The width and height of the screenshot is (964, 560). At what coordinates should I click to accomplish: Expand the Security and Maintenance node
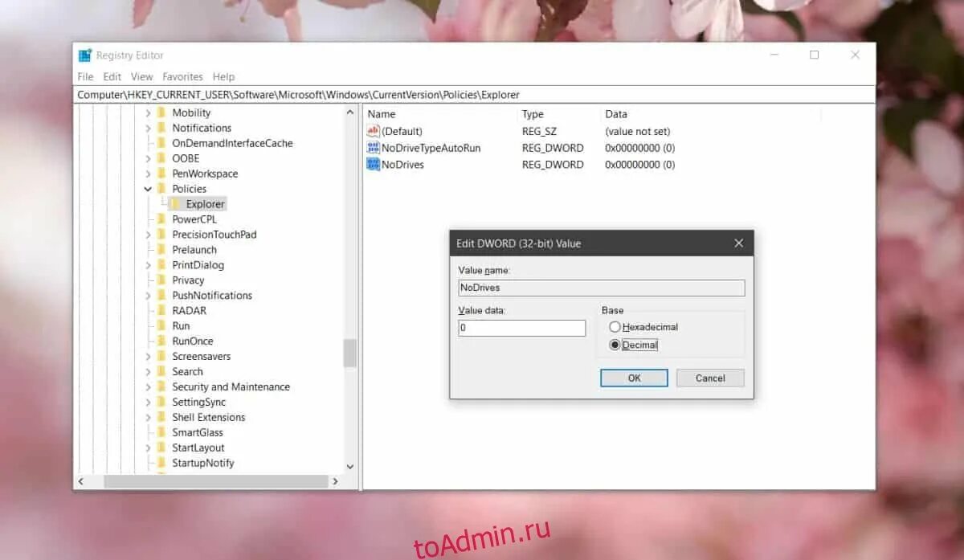147,386
